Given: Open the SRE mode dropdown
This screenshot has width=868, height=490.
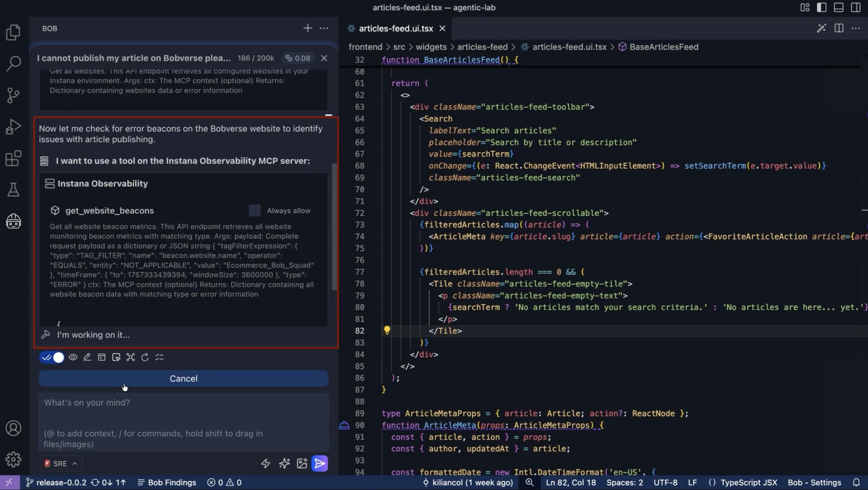Looking at the screenshot, I should pos(61,464).
